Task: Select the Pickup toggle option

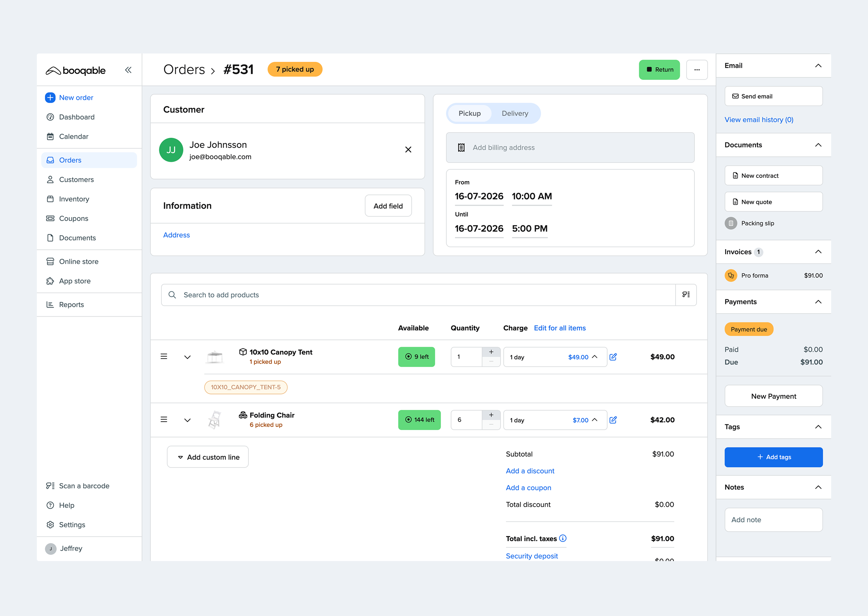Action: click(469, 114)
